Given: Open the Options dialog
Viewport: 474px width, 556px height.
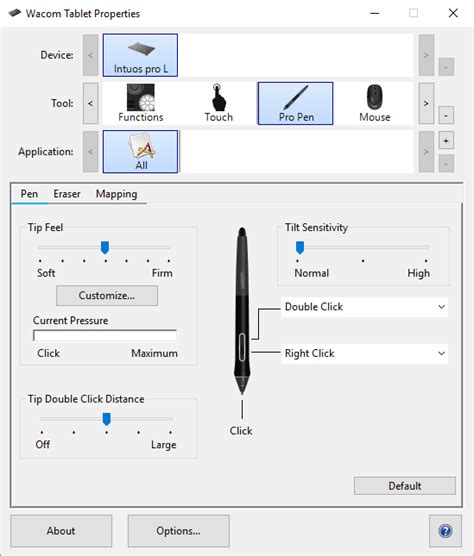Looking at the screenshot, I should pyautogui.click(x=178, y=531).
